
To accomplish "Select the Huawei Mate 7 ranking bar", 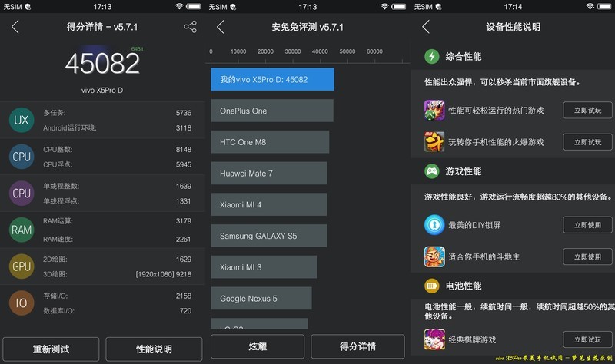I will [x=268, y=174].
